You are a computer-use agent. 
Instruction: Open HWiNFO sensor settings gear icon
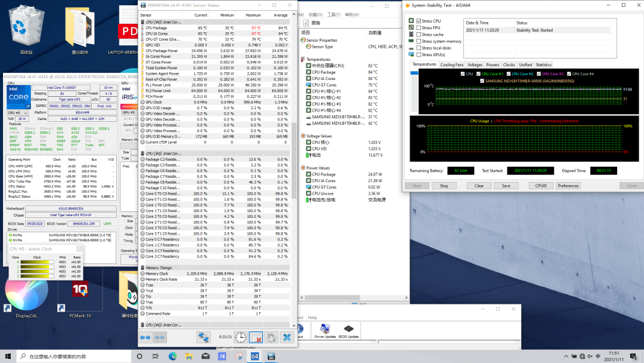pyautogui.click(x=271, y=337)
